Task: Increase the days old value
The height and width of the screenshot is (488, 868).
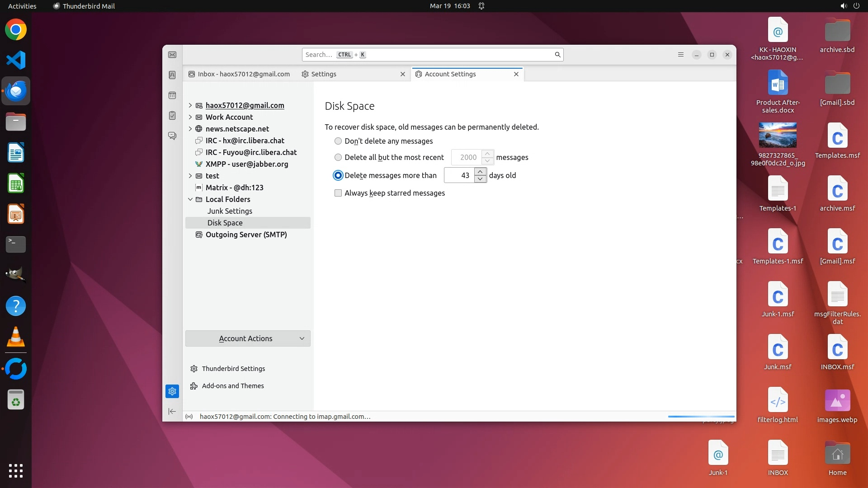Action: coord(481,172)
